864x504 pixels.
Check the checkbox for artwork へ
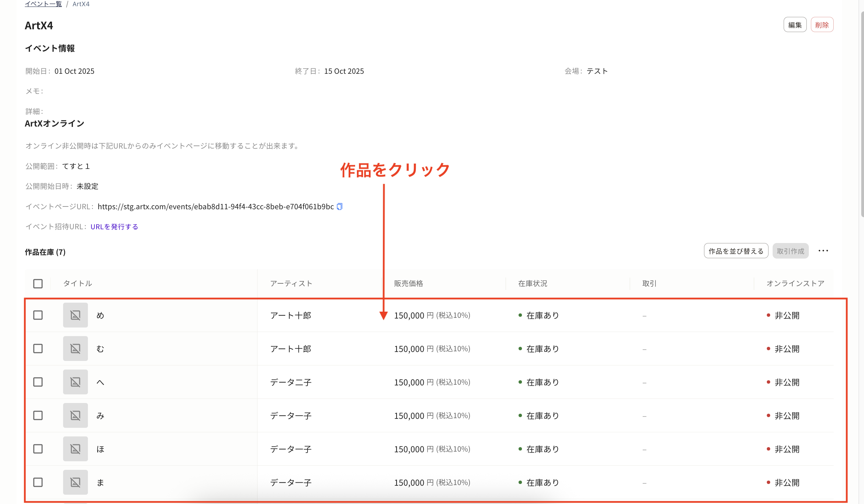(38, 382)
